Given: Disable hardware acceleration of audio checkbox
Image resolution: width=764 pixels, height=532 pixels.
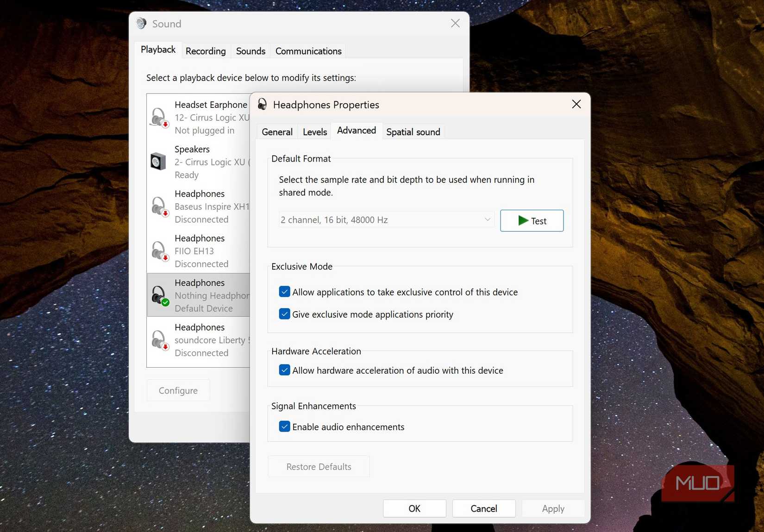Looking at the screenshot, I should pos(285,370).
